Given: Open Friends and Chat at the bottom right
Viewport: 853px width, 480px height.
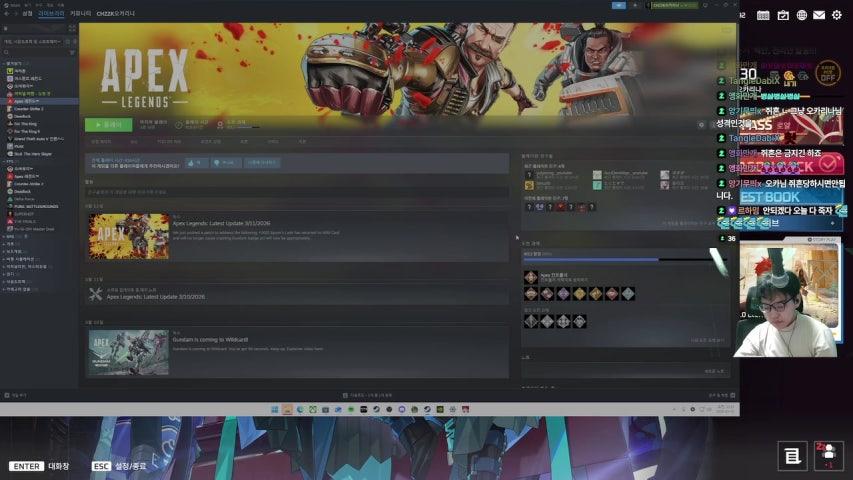Looking at the screenshot, I should pyautogui.click(x=722, y=395).
